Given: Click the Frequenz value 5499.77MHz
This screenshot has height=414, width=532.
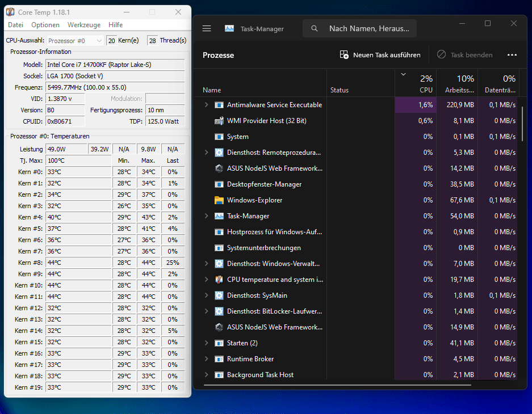Looking at the screenshot, I should [115, 87].
